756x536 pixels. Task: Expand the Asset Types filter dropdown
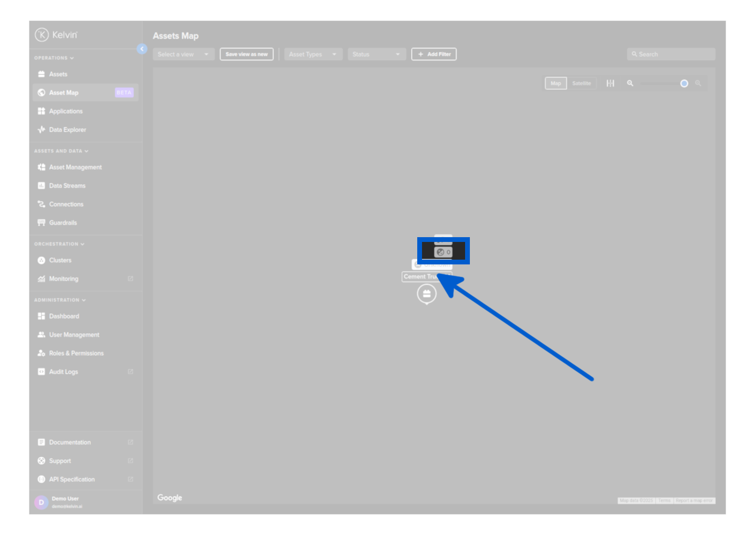pos(312,55)
